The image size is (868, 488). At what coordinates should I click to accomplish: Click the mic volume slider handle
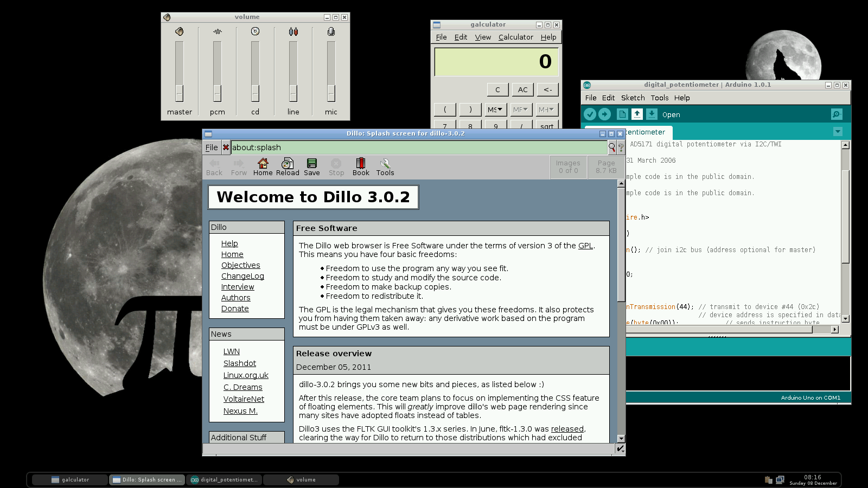click(x=331, y=93)
